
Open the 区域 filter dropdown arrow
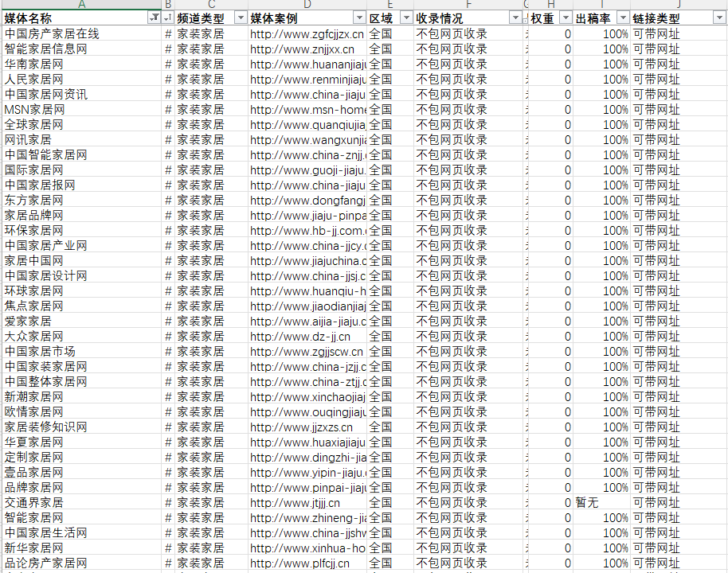[405, 18]
